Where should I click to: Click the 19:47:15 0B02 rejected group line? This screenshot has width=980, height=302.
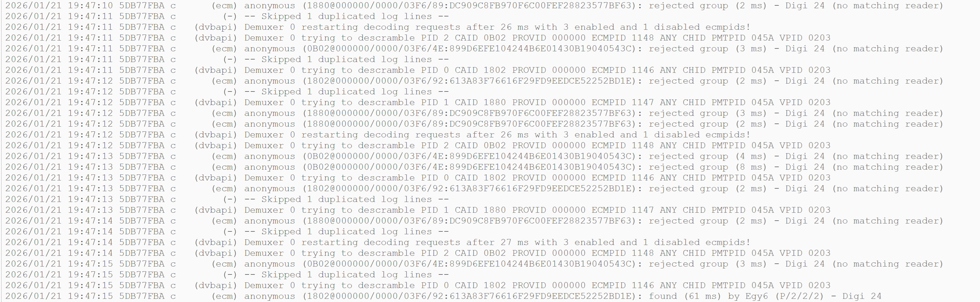pos(474,264)
